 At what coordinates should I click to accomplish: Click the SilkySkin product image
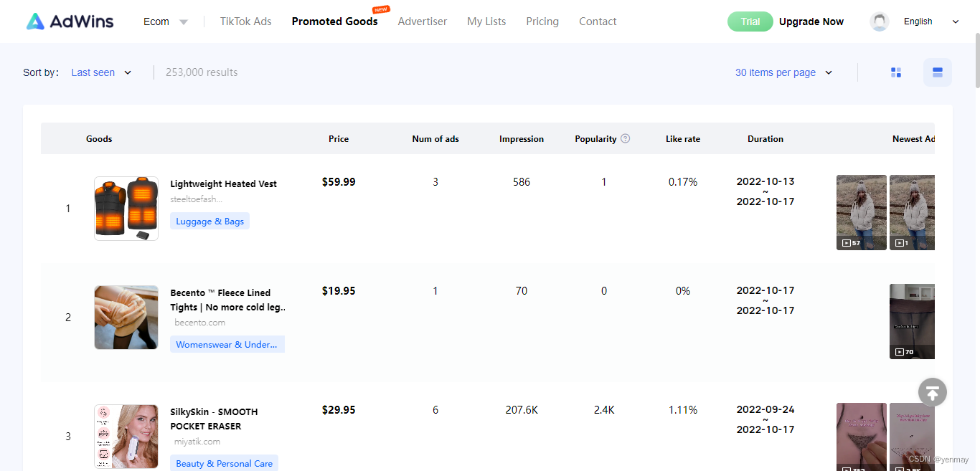click(x=126, y=437)
